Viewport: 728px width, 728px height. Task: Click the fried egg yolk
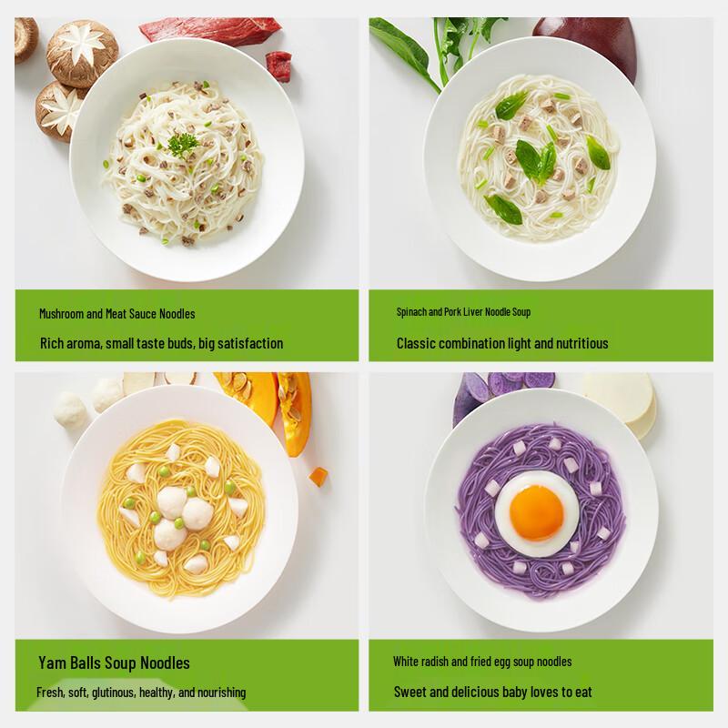537,513
